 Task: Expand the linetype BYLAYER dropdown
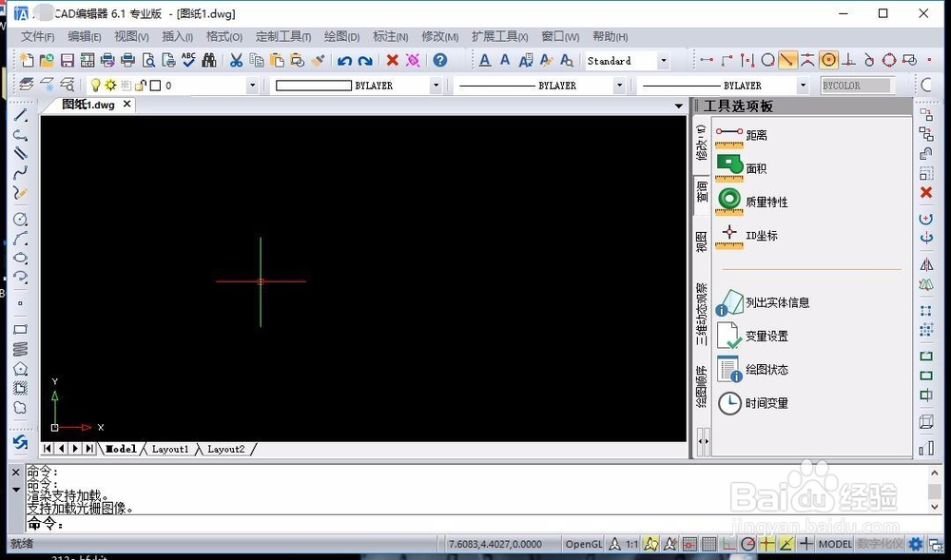619,86
